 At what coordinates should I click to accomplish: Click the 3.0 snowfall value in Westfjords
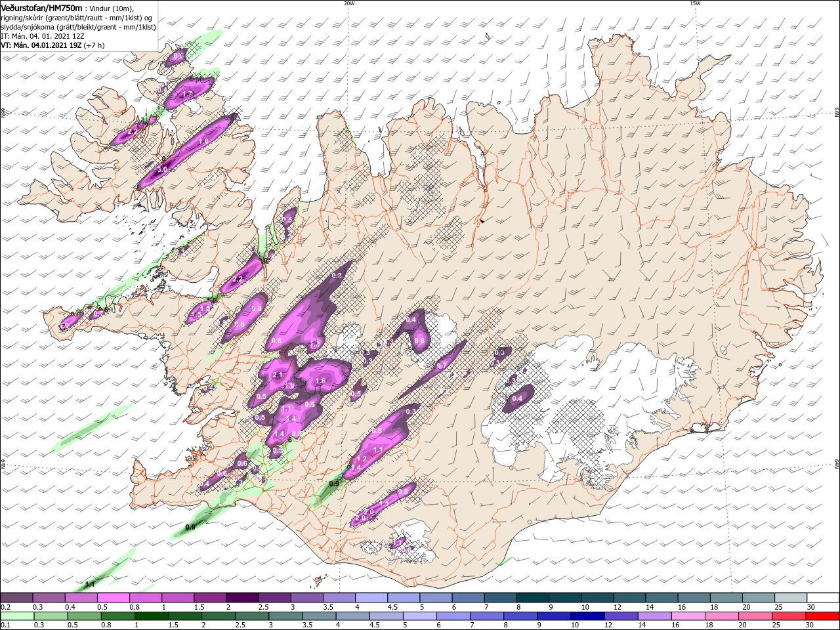click(x=163, y=169)
